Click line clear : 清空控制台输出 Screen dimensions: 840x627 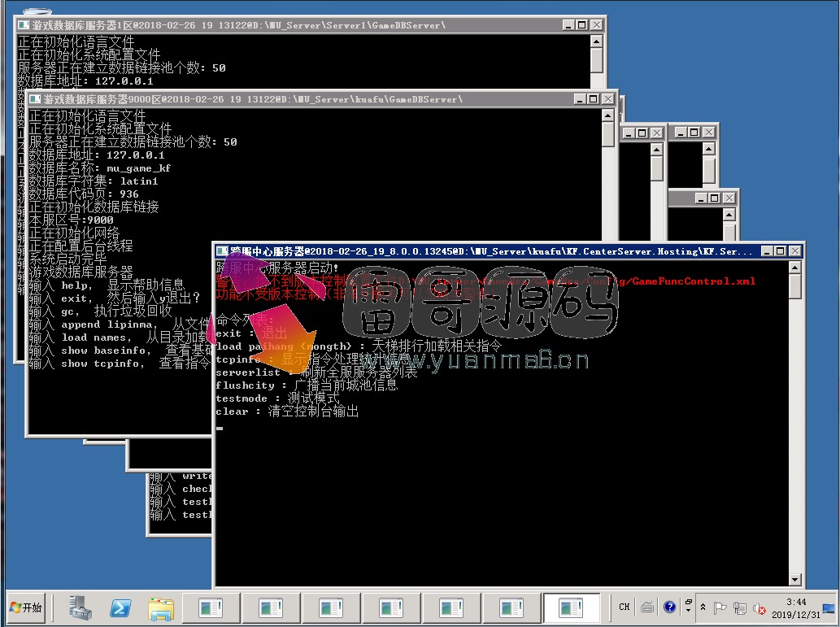pyautogui.click(x=287, y=411)
